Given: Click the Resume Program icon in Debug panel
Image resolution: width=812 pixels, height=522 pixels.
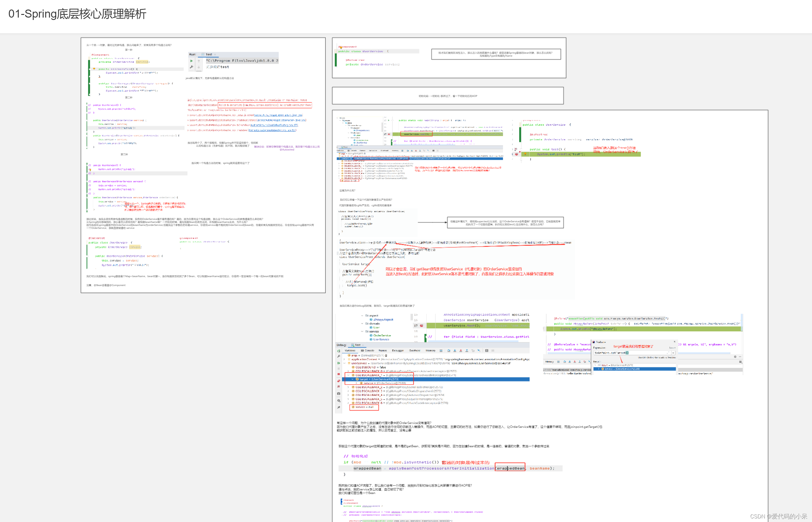Looking at the screenshot, I should pos(339,363).
